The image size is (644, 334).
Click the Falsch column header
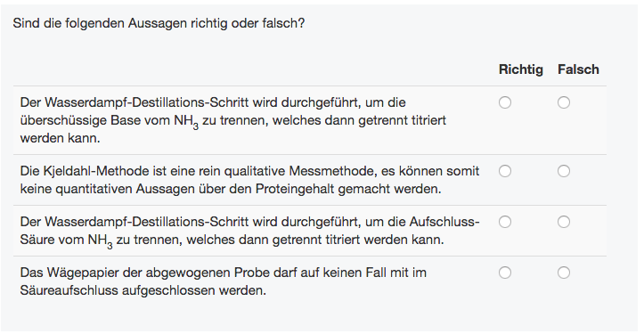click(x=578, y=69)
